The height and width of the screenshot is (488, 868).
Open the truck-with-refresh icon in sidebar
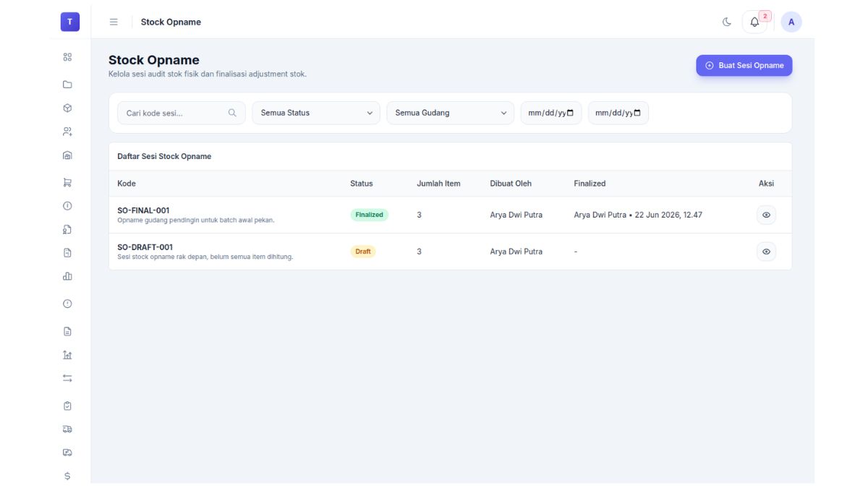point(67,453)
